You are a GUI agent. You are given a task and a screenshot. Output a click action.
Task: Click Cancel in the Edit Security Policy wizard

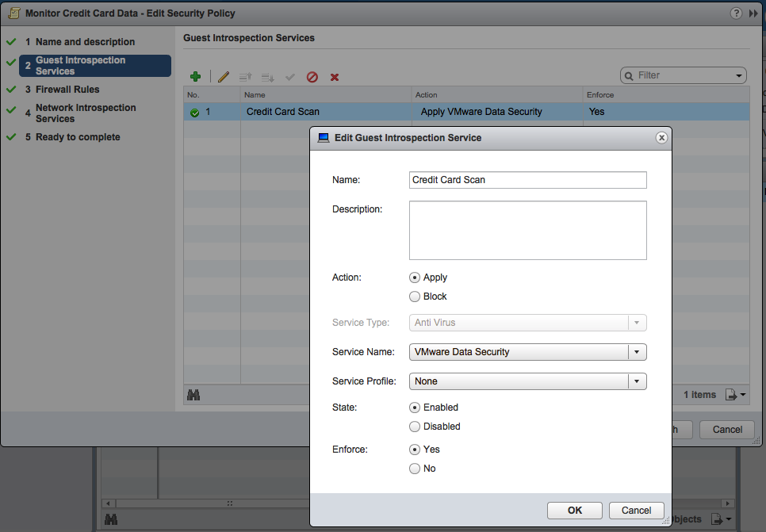click(727, 430)
